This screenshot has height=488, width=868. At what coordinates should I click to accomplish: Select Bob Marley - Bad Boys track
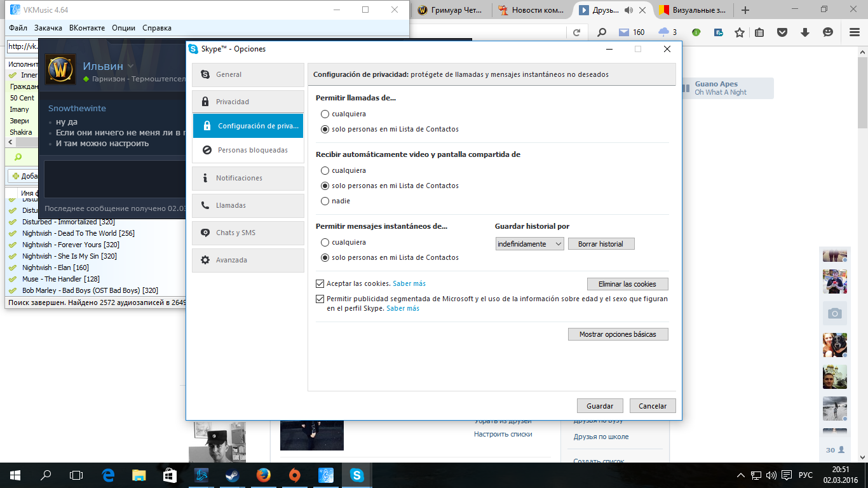(90, 290)
